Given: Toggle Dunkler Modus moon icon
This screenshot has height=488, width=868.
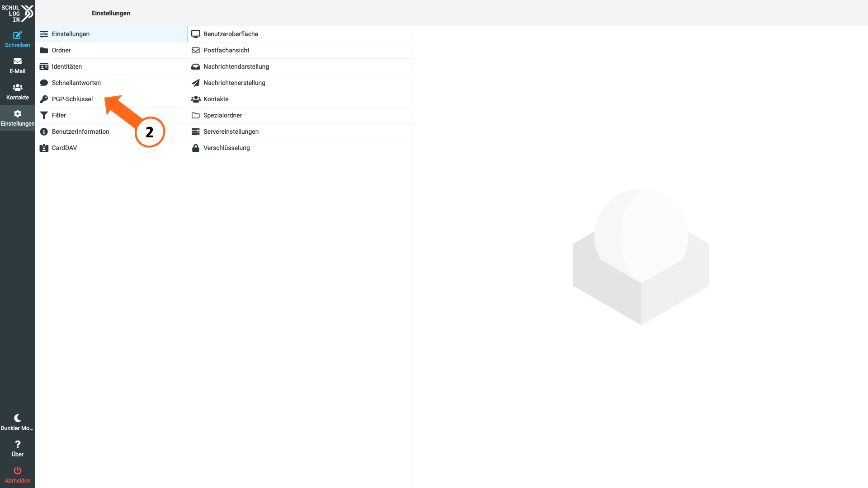Looking at the screenshot, I should [x=18, y=418].
